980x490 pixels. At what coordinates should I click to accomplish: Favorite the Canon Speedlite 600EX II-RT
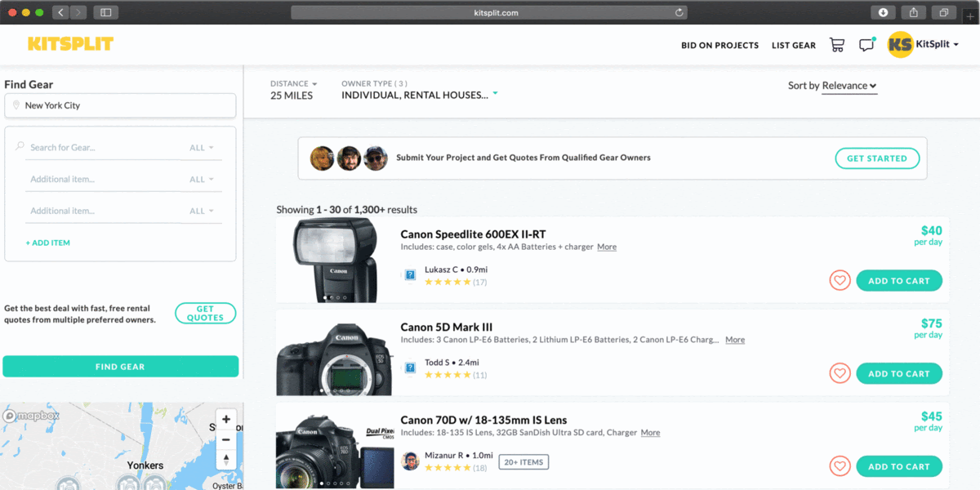840,281
